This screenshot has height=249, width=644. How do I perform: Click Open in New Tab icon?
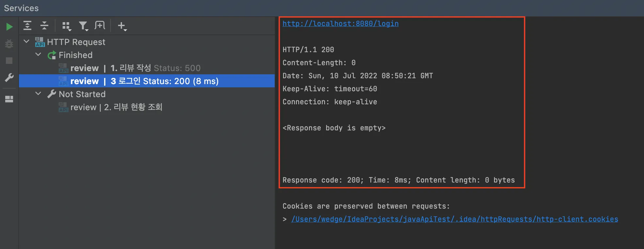100,25
